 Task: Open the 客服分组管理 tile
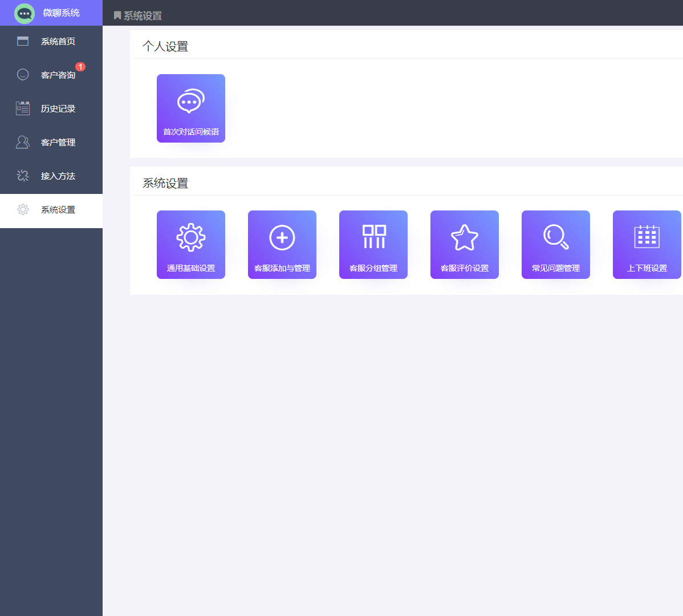coord(373,245)
